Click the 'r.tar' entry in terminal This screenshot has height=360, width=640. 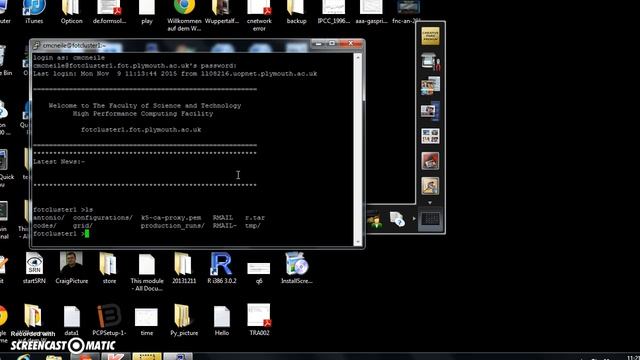[255, 218]
